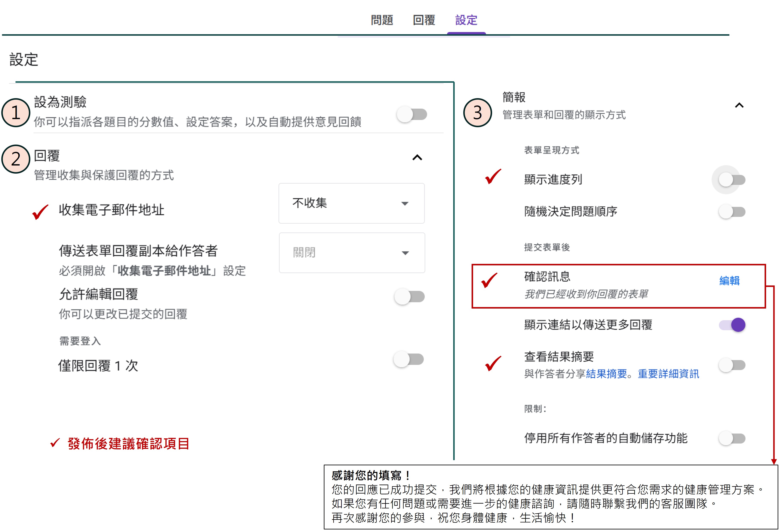Open the 重要詳細資訊 link
Viewport: 780px width, 532px height.
tap(668, 374)
